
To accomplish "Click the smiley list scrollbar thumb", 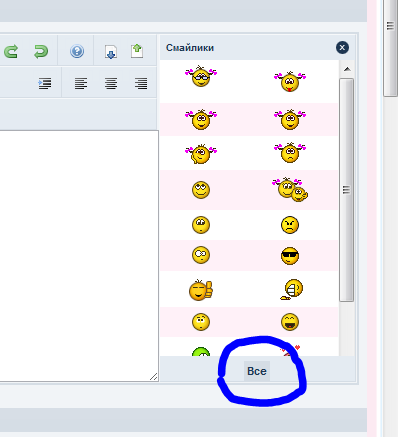I will (347, 190).
